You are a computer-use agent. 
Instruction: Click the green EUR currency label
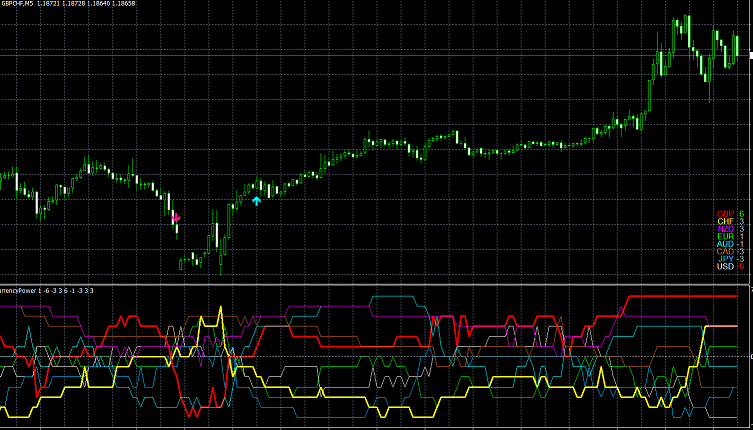726,236
